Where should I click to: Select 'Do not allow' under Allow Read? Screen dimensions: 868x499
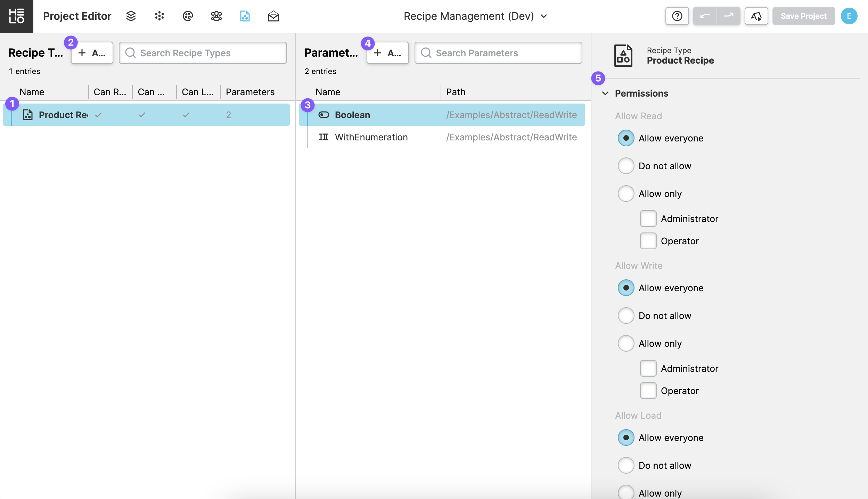pyautogui.click(x=626, y=166)
